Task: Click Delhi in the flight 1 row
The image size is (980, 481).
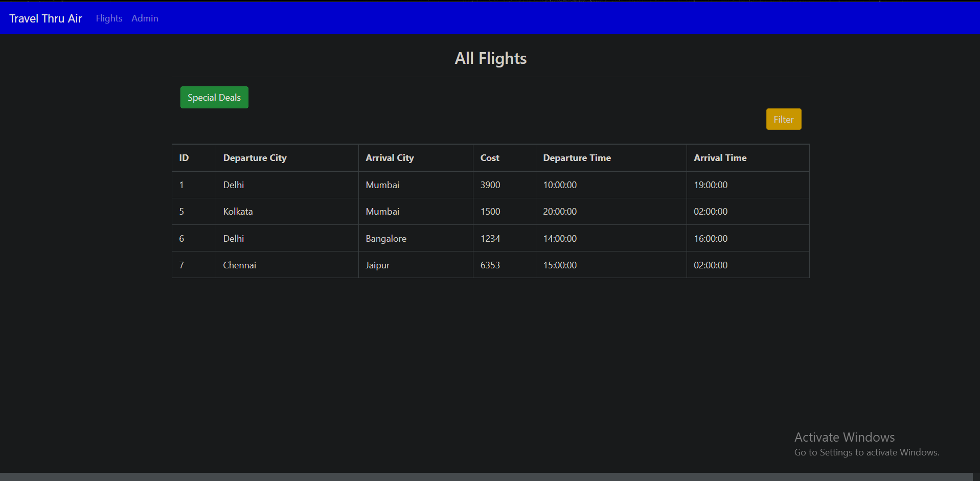Action: coord(287,185)
